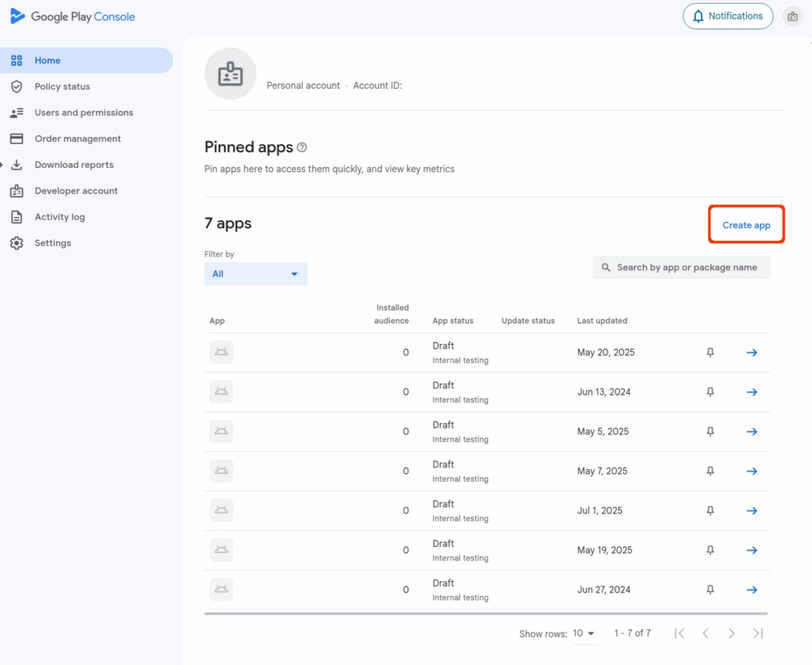812x665 pixels.
Task: Pin the app updated Jun 13, 2024
Action: pos(710,392)
